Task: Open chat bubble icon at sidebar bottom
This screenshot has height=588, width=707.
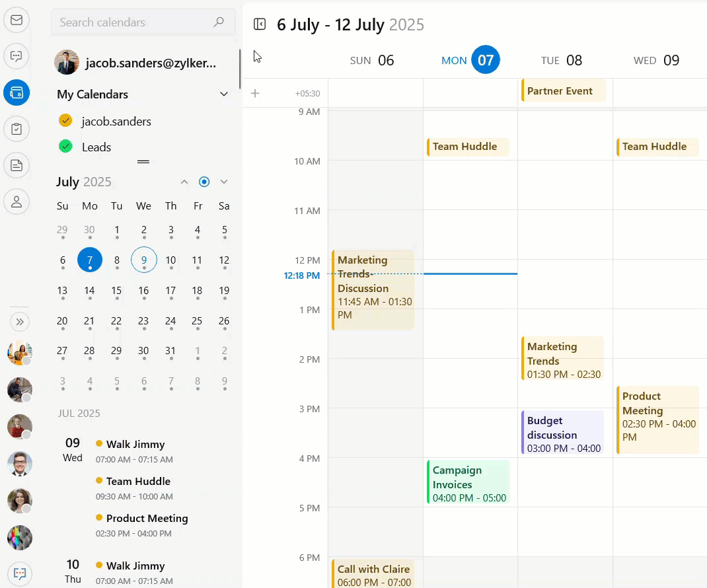Action: tap(20, 573)
